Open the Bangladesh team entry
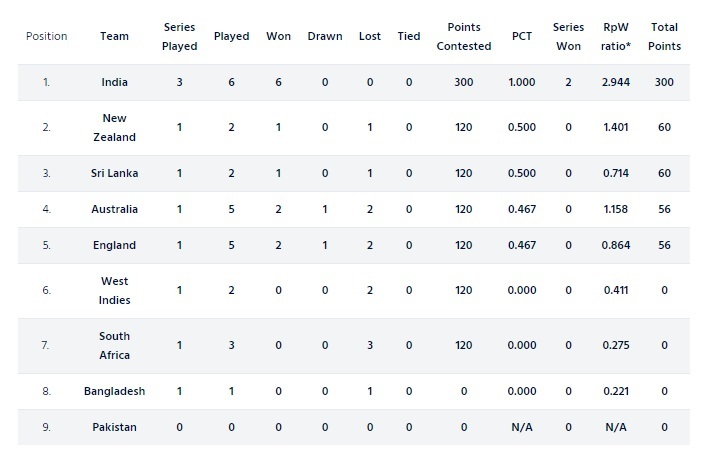Image resolution: width=715 pixels, height=465 pixels. pos(114,391)
